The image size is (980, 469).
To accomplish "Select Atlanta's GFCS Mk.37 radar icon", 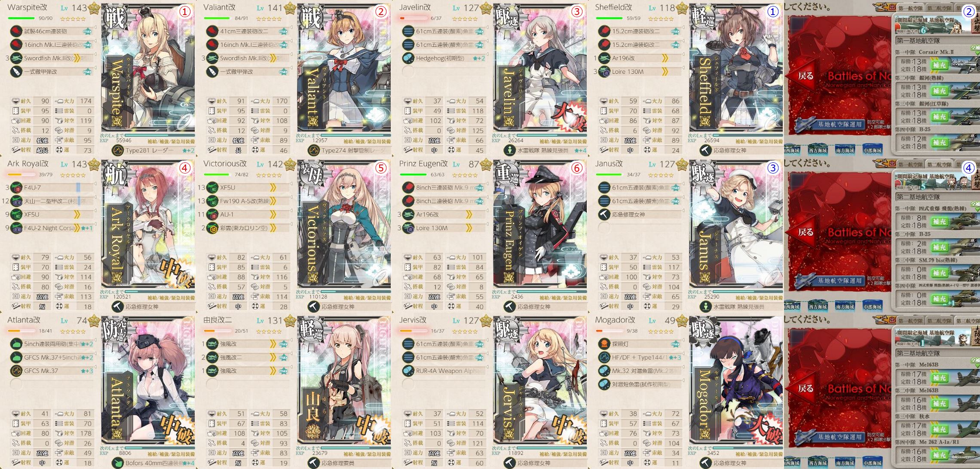I will coord(16,371).
